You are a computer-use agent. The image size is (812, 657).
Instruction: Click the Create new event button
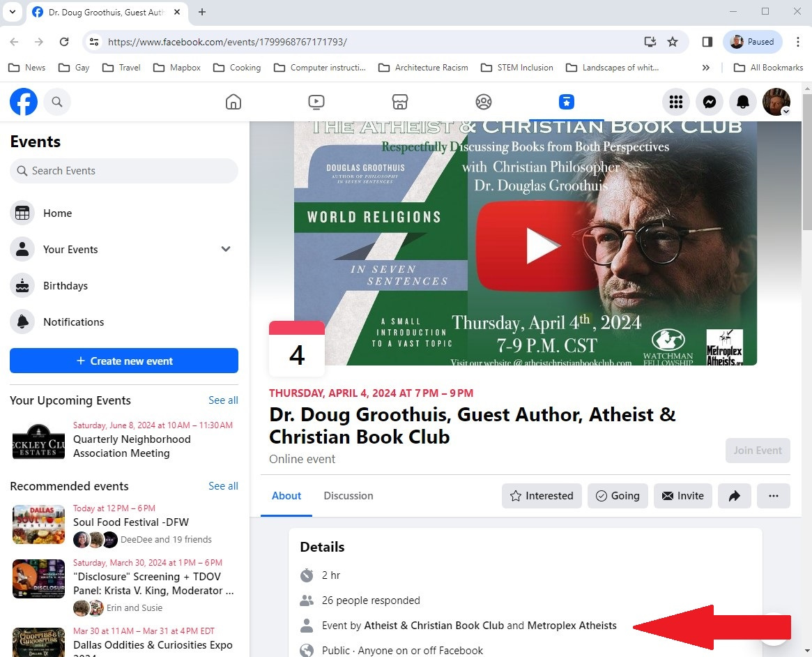coord(124,361)
